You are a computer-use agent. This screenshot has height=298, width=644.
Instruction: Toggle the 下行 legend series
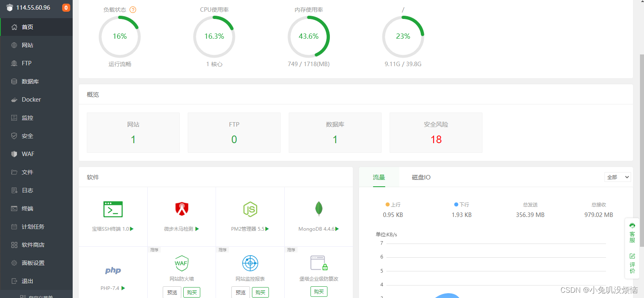[x=461, y=205]
